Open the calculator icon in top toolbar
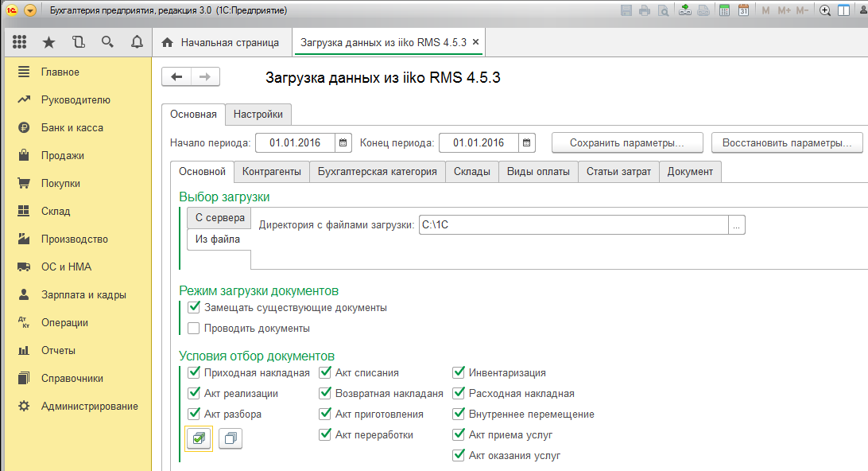Image resolution: width=868 pixels, height=471 pixels. [x=724, y=10]
